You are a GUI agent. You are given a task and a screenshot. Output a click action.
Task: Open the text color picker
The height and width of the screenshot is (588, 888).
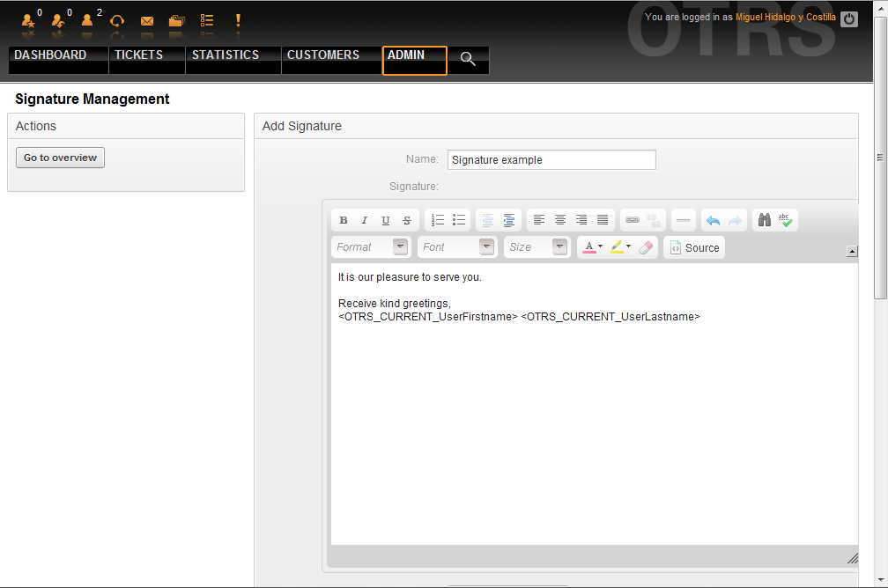pyautogui.click(x=591, y=247)
